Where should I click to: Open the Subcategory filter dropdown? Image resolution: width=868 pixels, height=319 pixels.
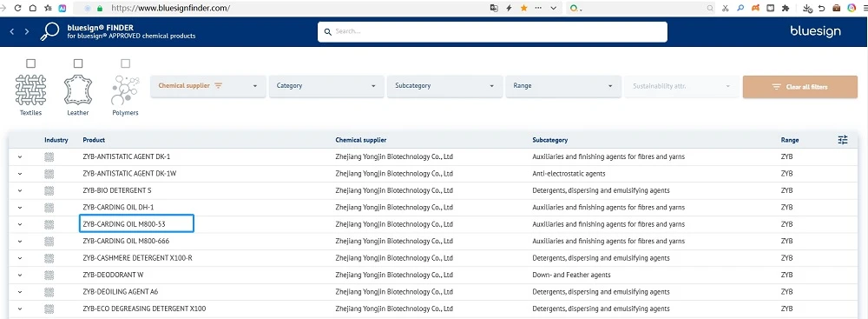tap(444, 87)
